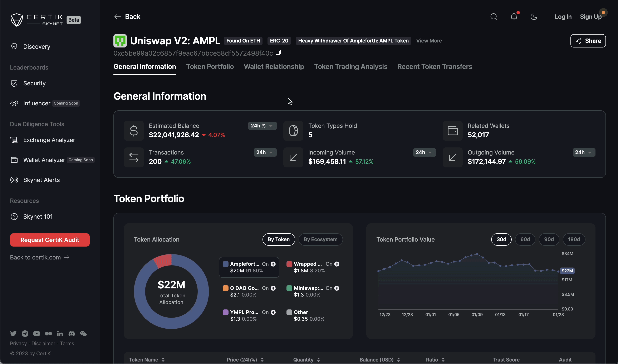Click View More next to wallet tags
618x364 pixels.
coord(429,41)
